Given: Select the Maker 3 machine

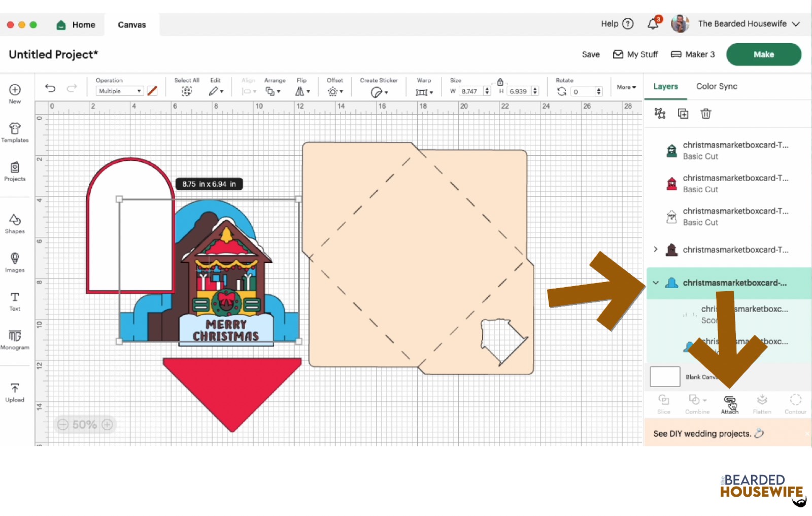Looking at the screenshot, I should 693,54.
